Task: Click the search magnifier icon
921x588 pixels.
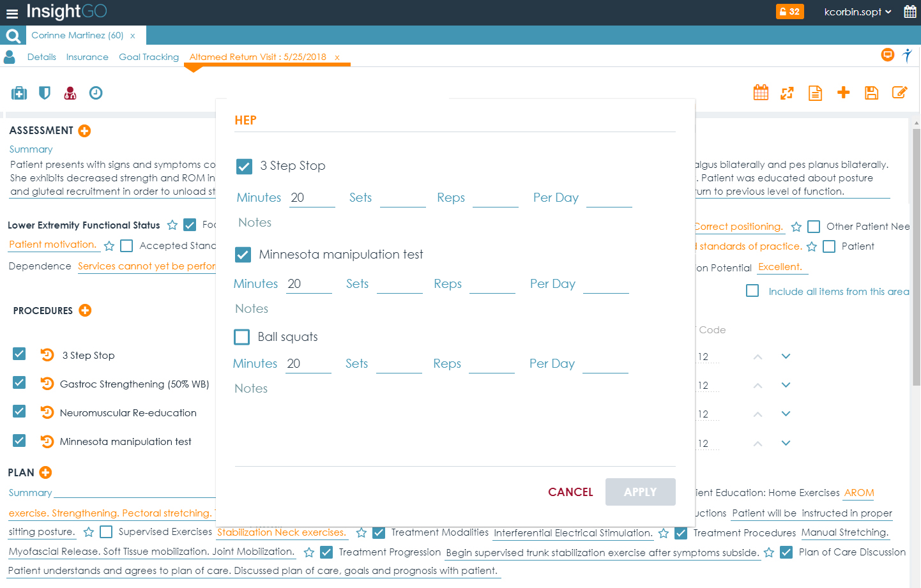Action: pyautogui.click(x=13, y=36)
